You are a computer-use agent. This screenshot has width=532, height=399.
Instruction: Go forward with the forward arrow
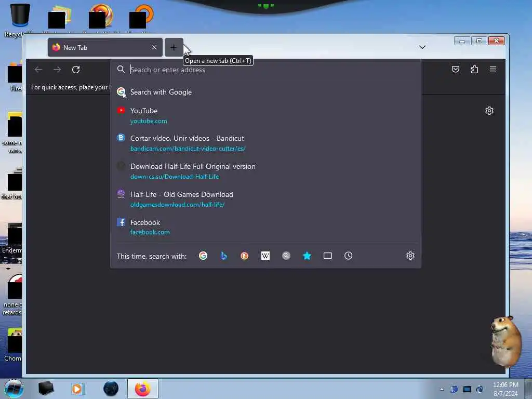point(57,70)
